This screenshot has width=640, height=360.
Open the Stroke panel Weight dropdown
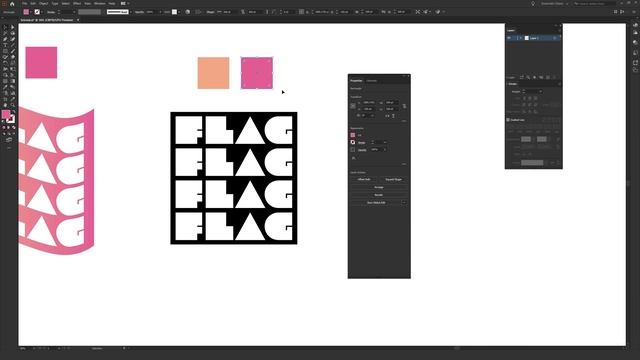pos(541,91)
